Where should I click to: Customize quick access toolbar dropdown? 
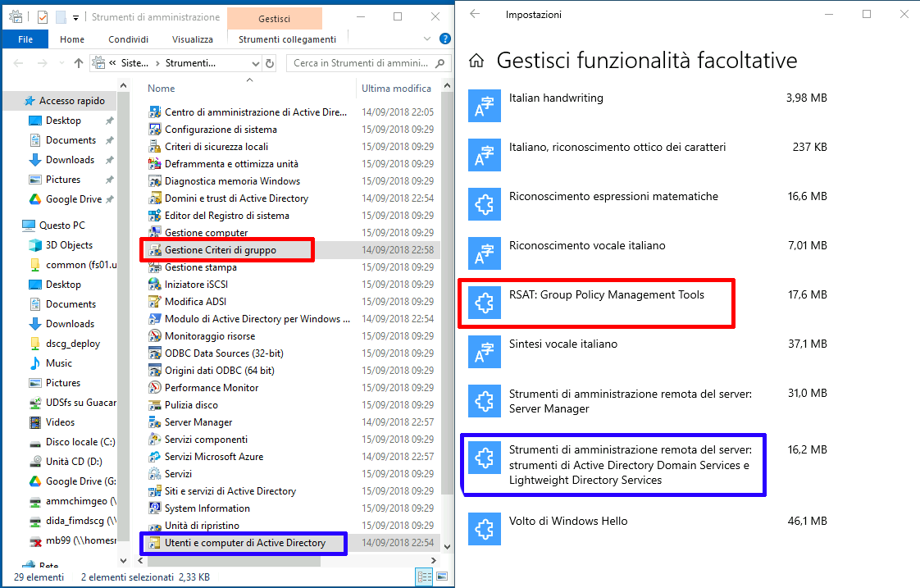pyautogui.click(x=75, y=18)
